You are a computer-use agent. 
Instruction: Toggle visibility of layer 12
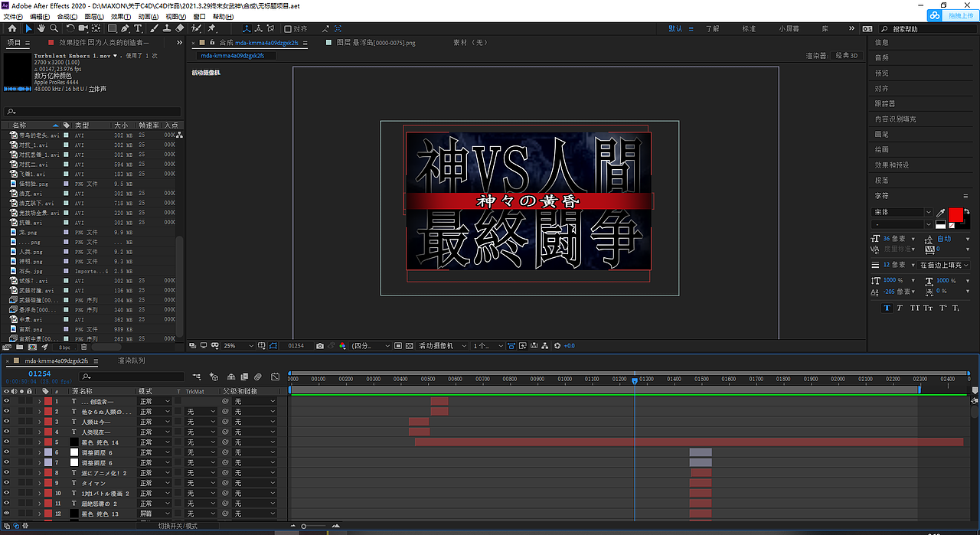[6, 514]
